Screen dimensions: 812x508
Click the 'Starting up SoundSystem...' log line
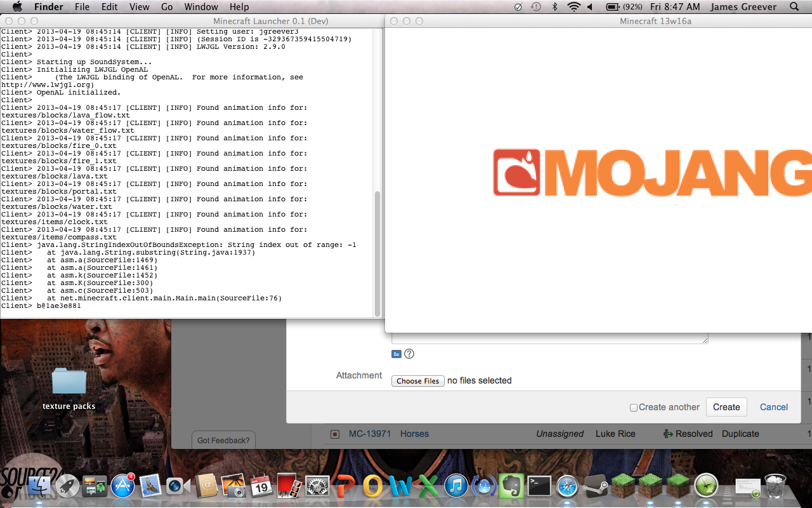[x=77, y=62]
